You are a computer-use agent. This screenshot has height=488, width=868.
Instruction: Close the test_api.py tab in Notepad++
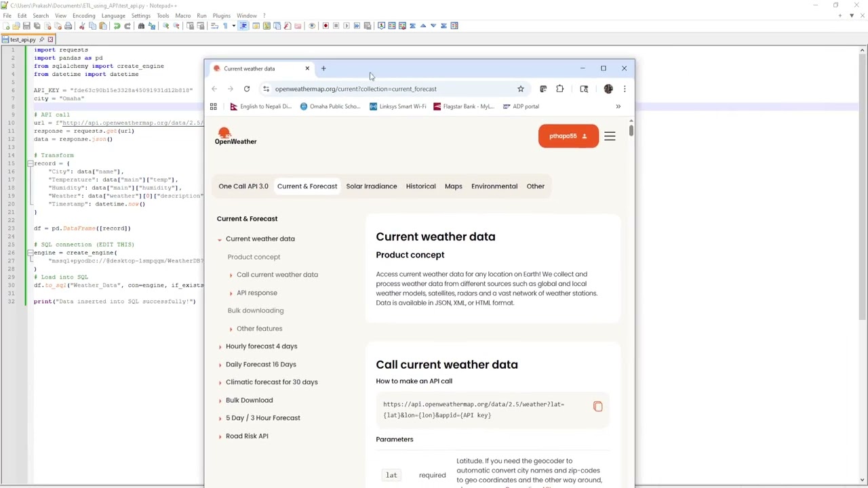(x=50, y=39)
